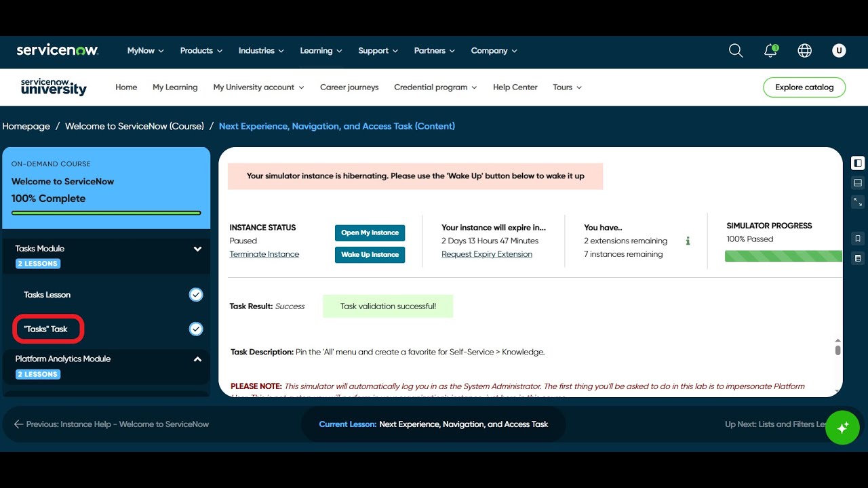Click the Tasks Module '2 LESSONS' badge

point(38,264)
